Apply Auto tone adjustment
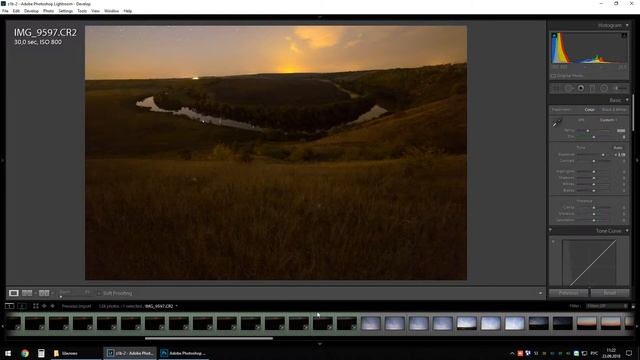The width and height of the screenshot is (640, 360). point(618,148)
